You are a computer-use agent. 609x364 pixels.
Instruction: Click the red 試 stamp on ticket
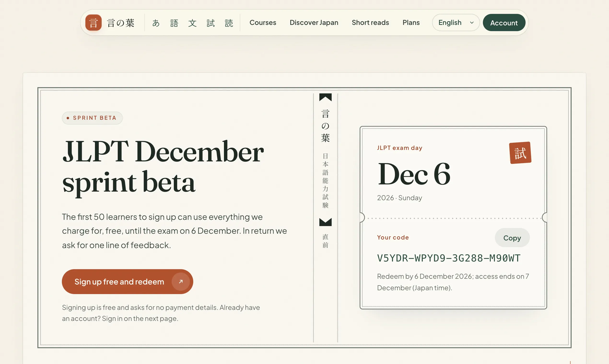point(520,153)
